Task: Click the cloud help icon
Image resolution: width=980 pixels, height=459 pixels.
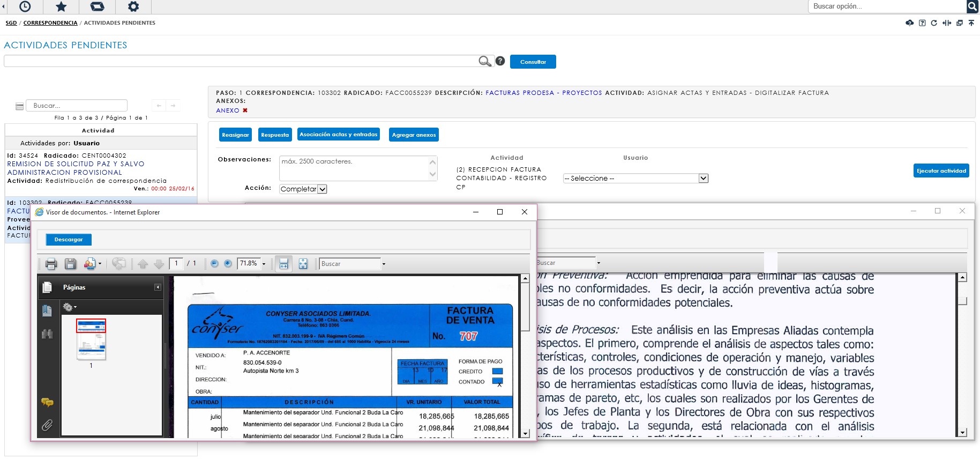Action: pyautogui.click(x=910, y=23)
